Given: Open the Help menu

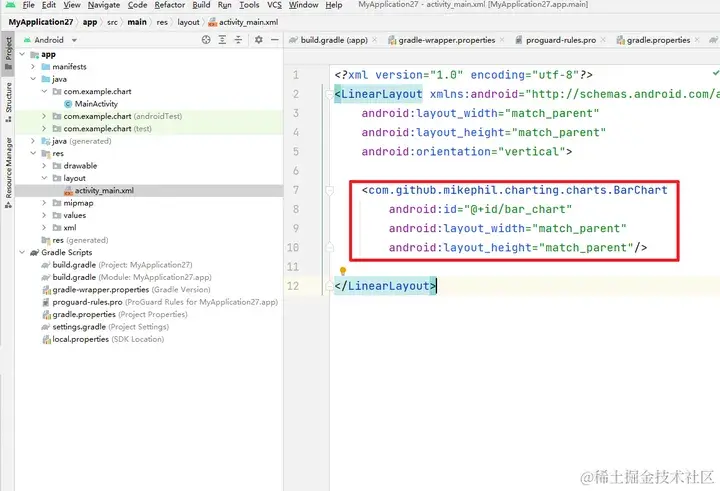Looking at the screenshot, I should point(334,5).
